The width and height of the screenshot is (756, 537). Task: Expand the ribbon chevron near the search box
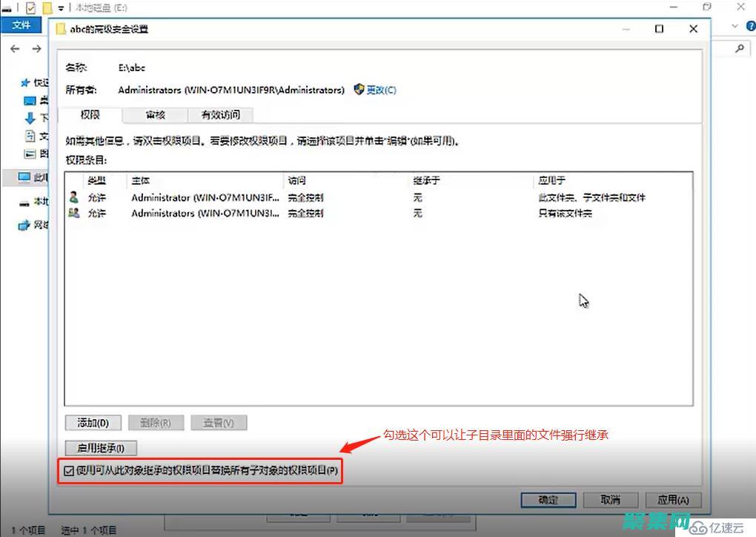click(x=733, y=24)
